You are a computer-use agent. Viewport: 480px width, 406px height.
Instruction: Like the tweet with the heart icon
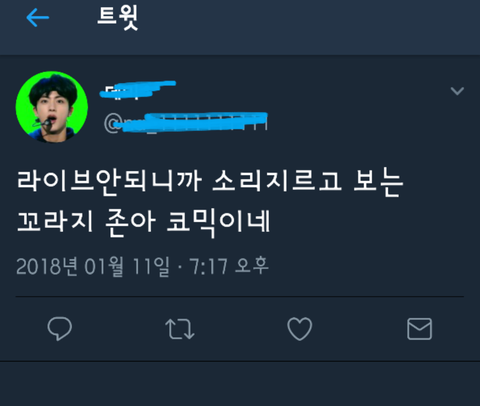tap(300, 329)
